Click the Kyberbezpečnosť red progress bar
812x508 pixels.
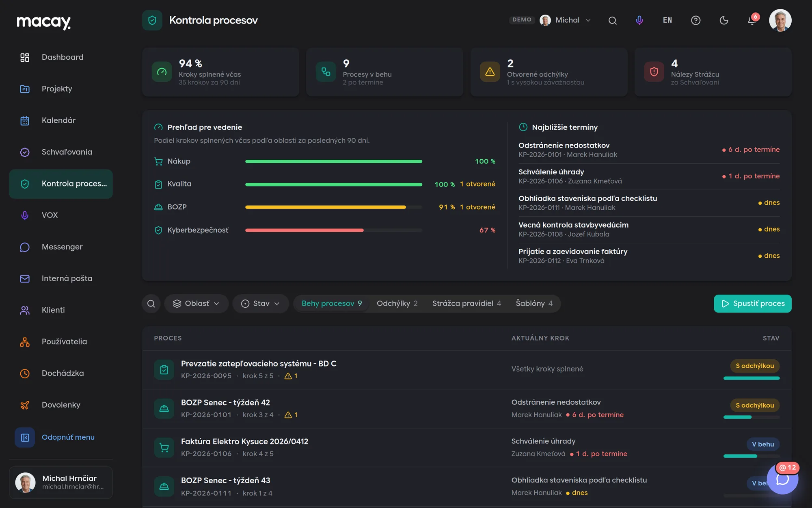[334, 230]
